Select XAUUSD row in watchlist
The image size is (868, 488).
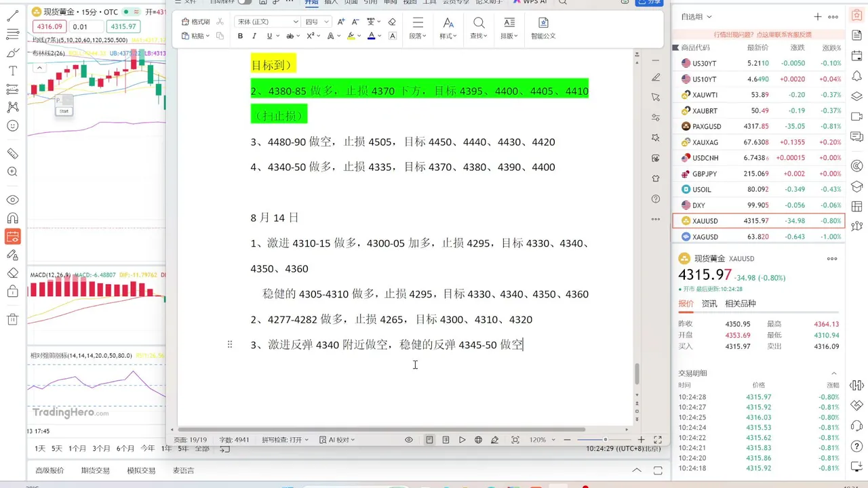pos(757,221)
